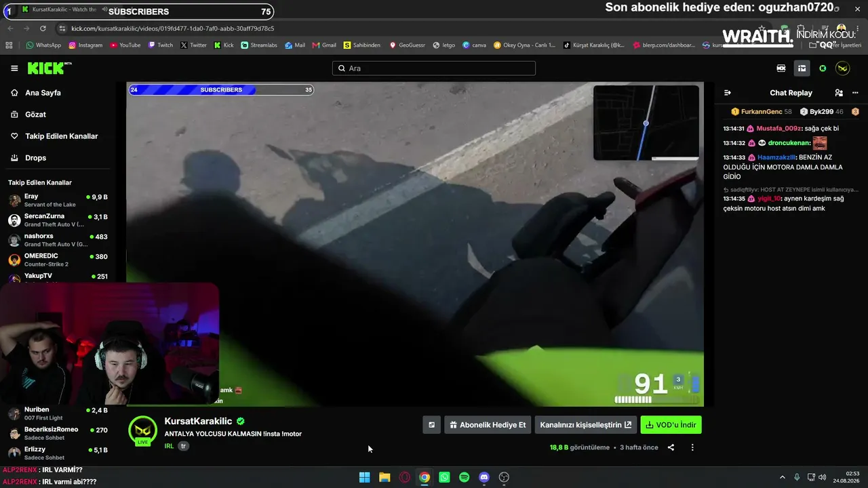Open chat options three-dot menu
Viewport: 868px width, 488px height.
click(x=855, y=93)
